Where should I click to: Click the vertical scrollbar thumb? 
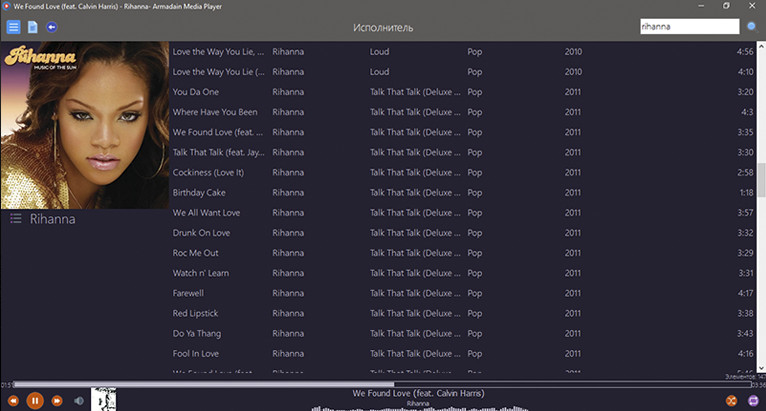point(761,180)
